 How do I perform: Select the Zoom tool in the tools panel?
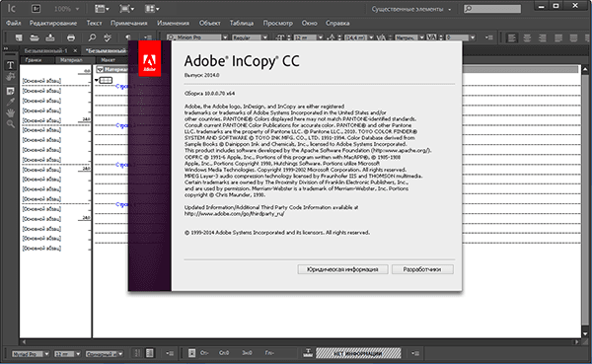[10, 124]
